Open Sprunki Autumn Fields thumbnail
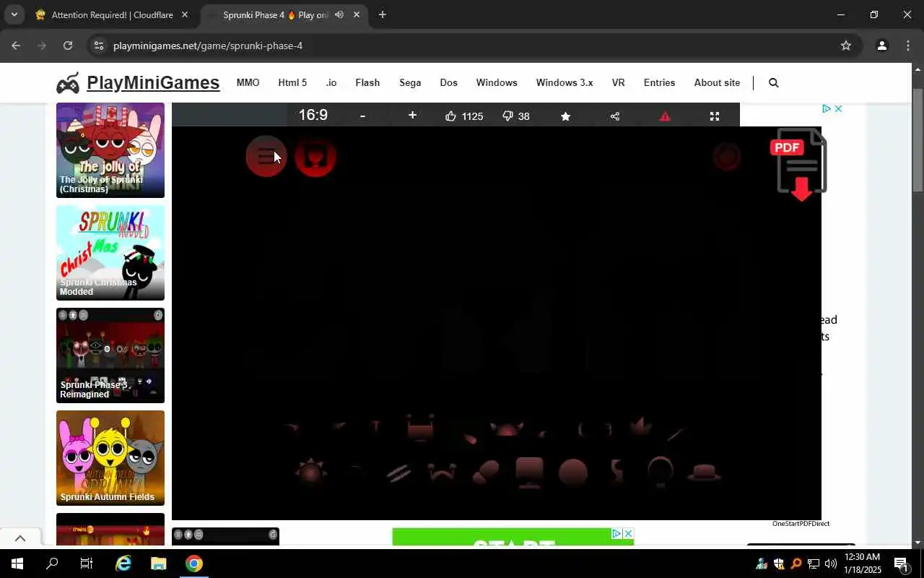The width and height of the screenshot is (924, 578). tap(110, 458)
